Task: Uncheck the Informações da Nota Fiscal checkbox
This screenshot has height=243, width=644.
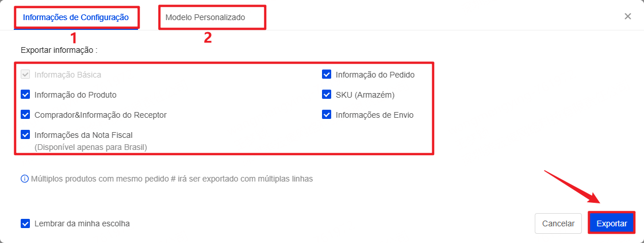Action: [x=25, y=135]
